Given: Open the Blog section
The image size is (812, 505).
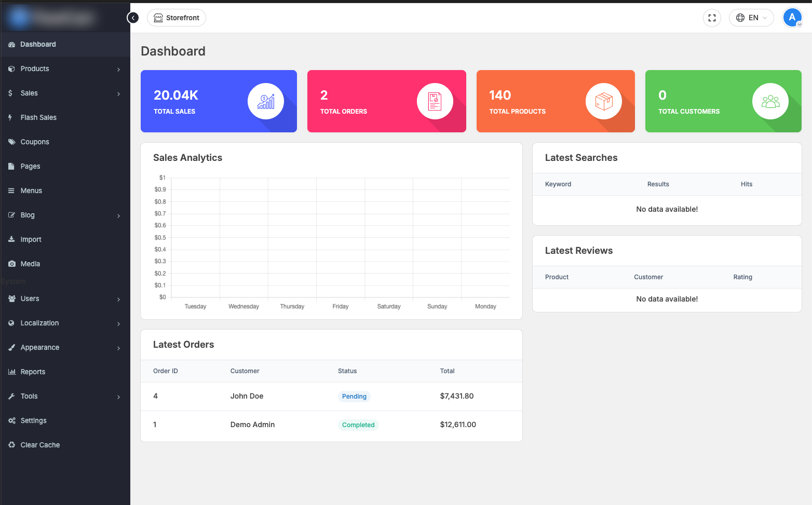Looking at the screenshot, I should (27, 215).
